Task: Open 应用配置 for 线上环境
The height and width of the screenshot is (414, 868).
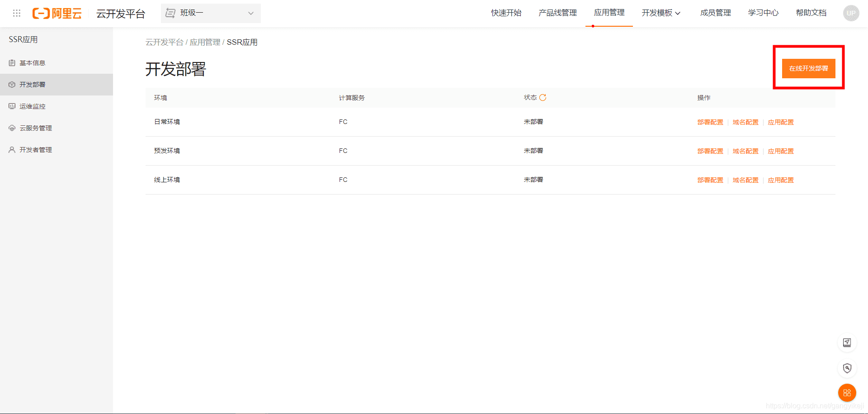Action: click(781, 180)
